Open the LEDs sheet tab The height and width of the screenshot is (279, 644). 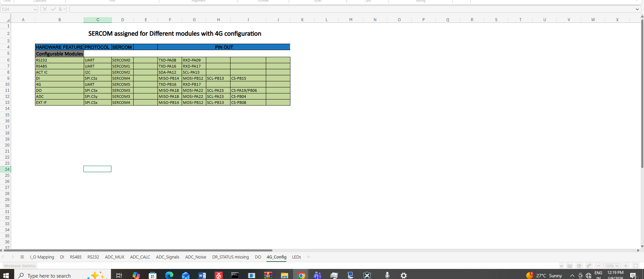296,257
